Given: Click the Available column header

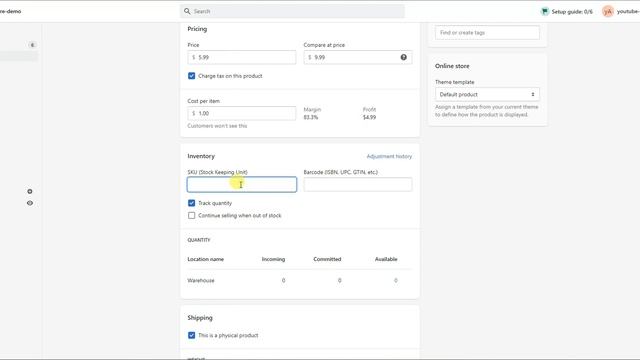Looking at the screenshot, I should [386, 259].
